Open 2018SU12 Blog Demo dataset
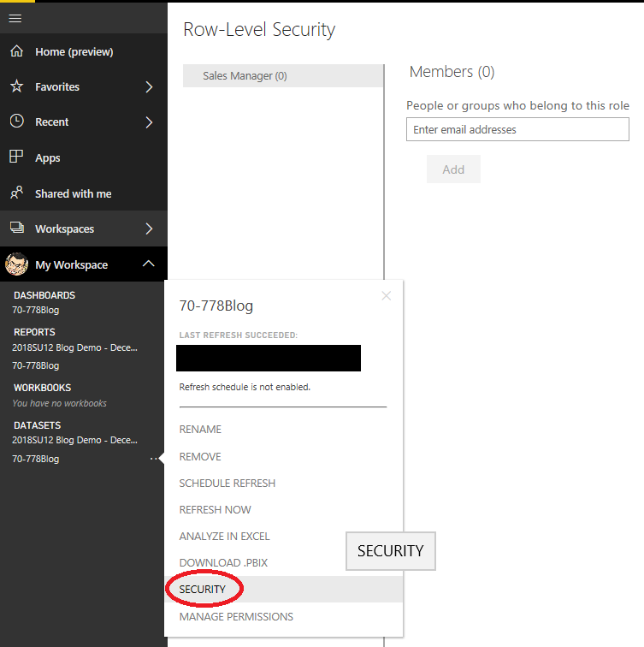This screenshot has width=644, height=647. [75, 440]
